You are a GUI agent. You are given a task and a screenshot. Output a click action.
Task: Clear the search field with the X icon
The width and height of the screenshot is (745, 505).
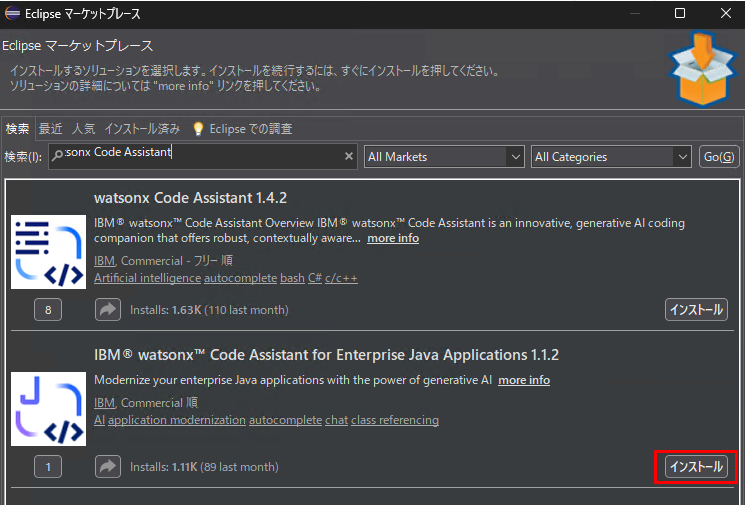pyautogui.click(x=349, y=156)
